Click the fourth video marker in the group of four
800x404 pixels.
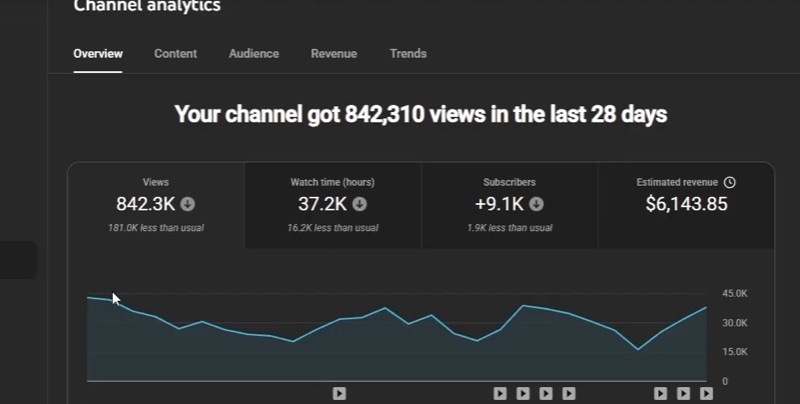pyautogui.click(x=569, y=393)
